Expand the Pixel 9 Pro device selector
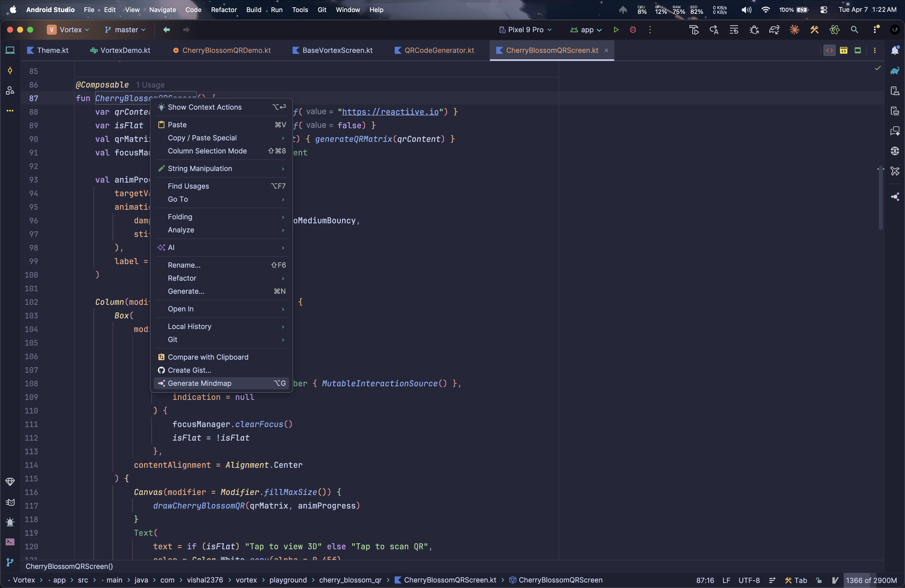Viewport: 905px width, 588px height. [x=525, y=30]
